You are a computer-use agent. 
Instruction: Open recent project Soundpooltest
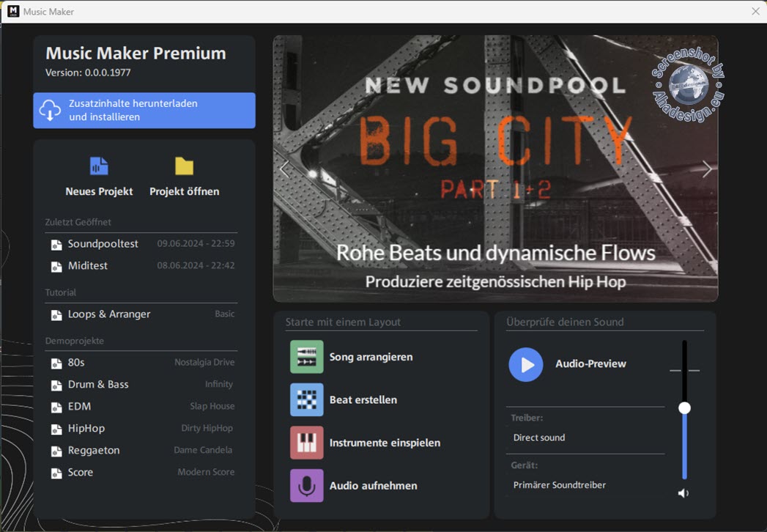(143, 244)
